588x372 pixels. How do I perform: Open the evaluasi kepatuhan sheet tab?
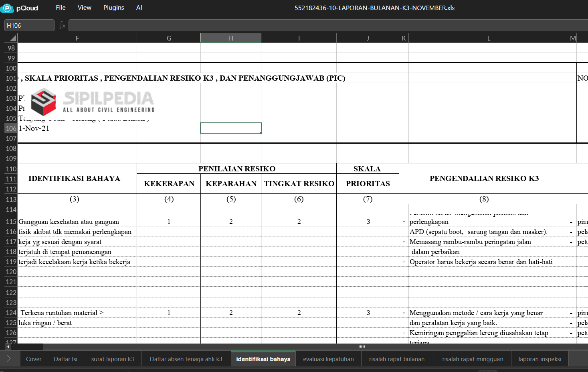tap(328, 359)
